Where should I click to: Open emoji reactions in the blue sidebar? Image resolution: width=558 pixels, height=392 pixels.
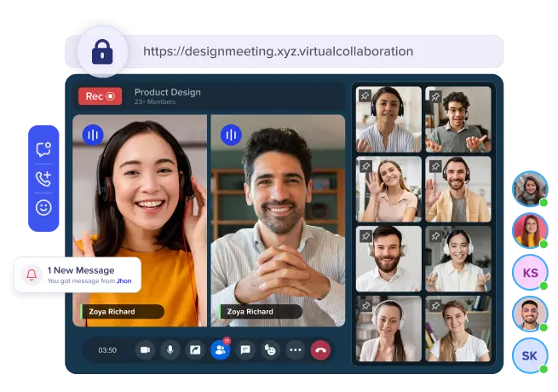click(43, 208)
